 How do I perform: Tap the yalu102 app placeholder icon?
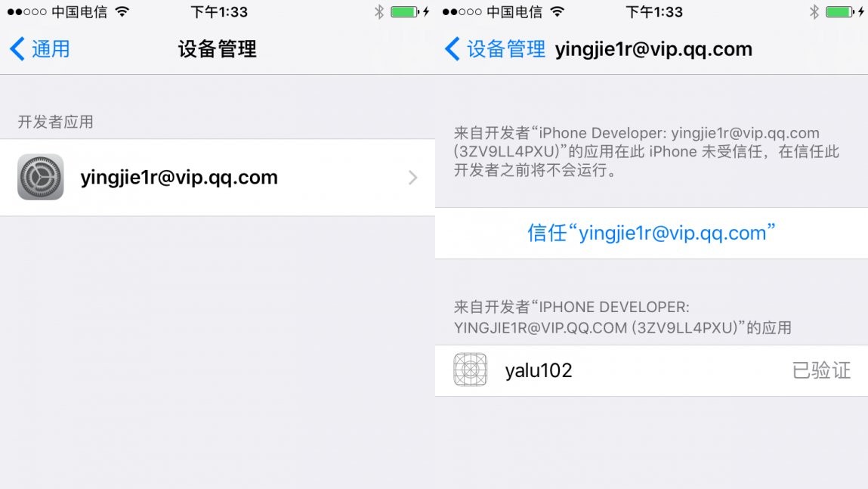pos(470,370)
